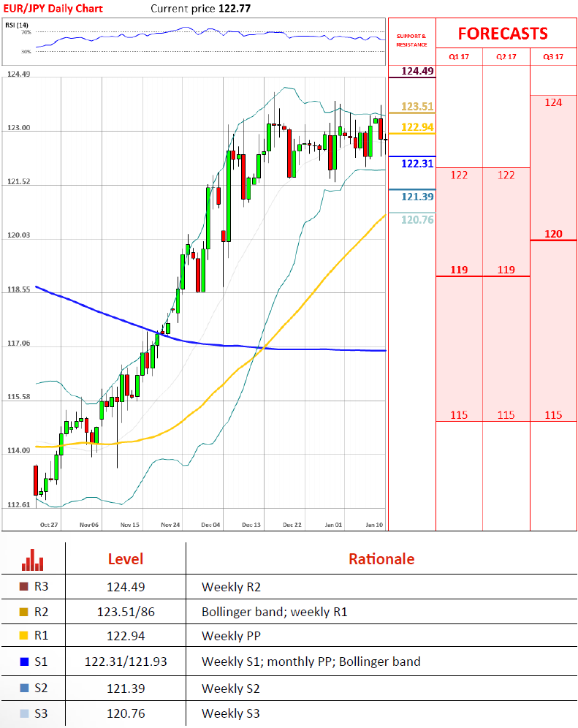578x728 pixels.
Task: Click the dark blue S1 square marker
Action: (x=24, y=662)
